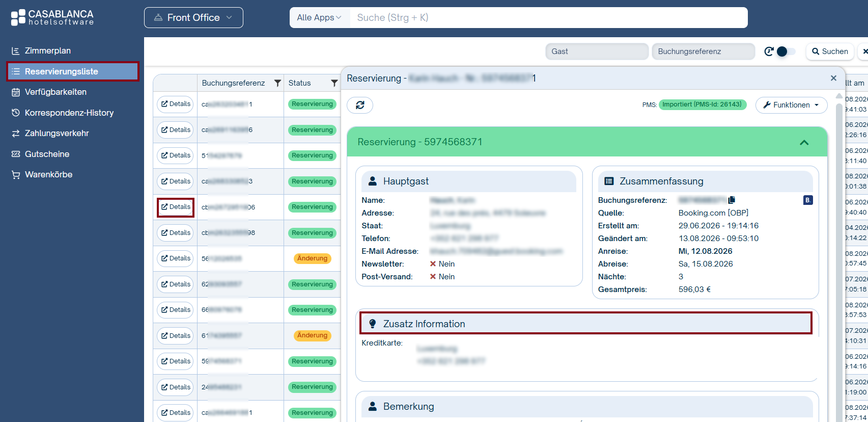Screen dimensions: 868x422
Task: Click the Importiert (PMS-Id: 26143) badge
Action: tap(702, 104)
